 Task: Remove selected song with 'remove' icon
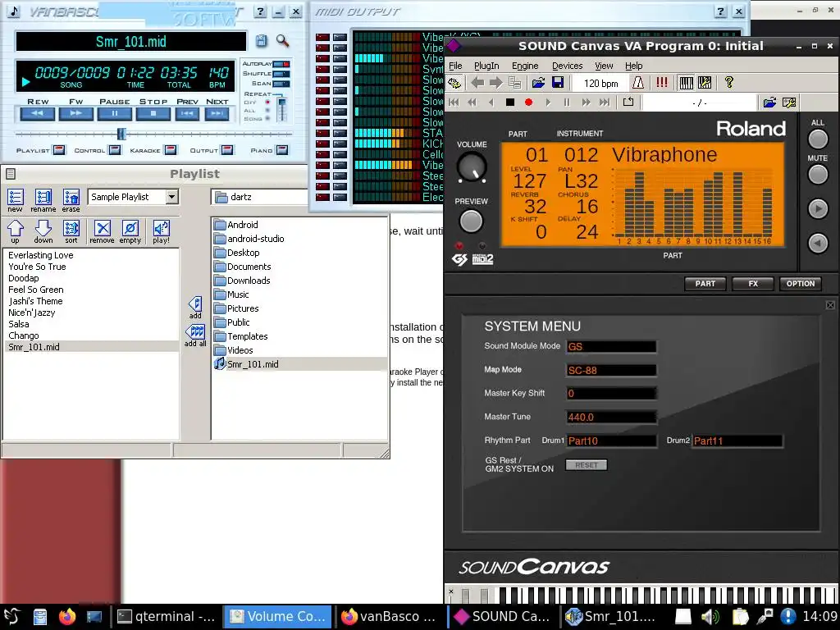(x=102, y=232)
